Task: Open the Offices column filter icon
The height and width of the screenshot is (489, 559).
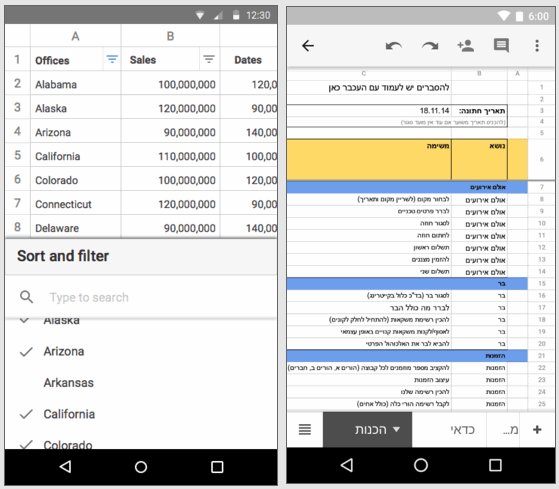Action: pos(112,59)
